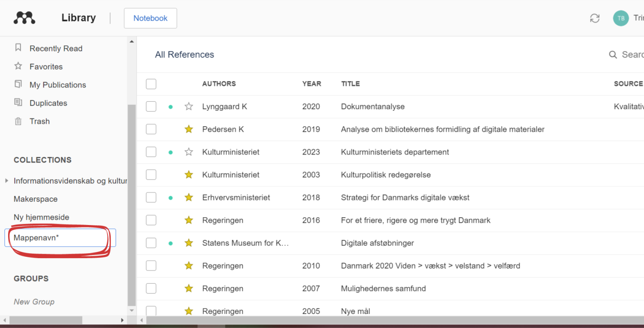The width and height of the screenshot is (644, 328).
Task: Click the Mendeley logo icon
Action: pyautogui.click(x=24, y=18)
